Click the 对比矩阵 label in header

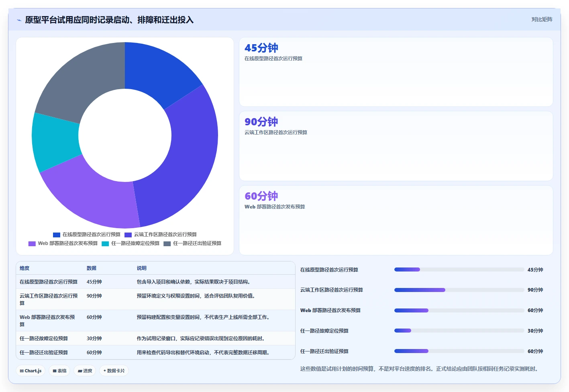click(542, 19)
